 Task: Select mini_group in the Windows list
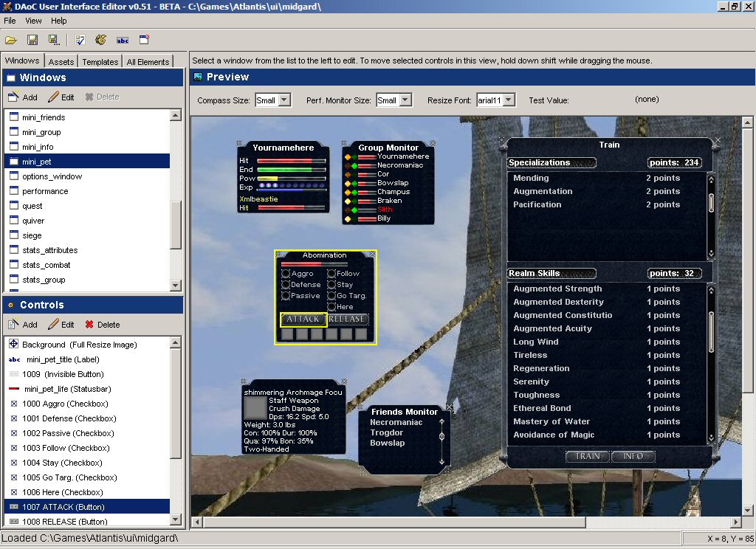tap(87, 132)
